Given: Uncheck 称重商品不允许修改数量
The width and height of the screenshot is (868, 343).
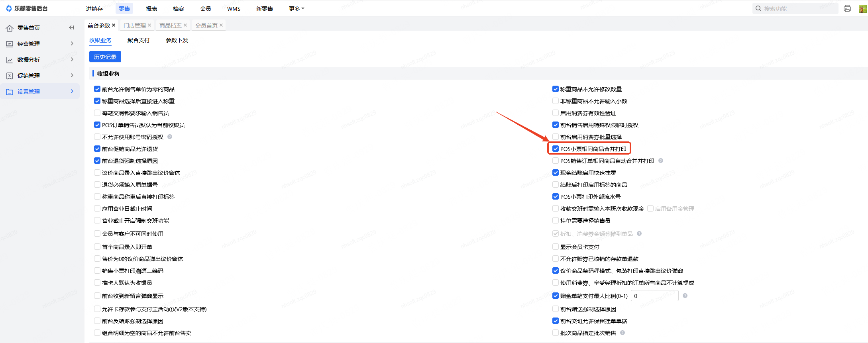Looking at the screenshot, I should pyautogui.click(x=556, y=89).
